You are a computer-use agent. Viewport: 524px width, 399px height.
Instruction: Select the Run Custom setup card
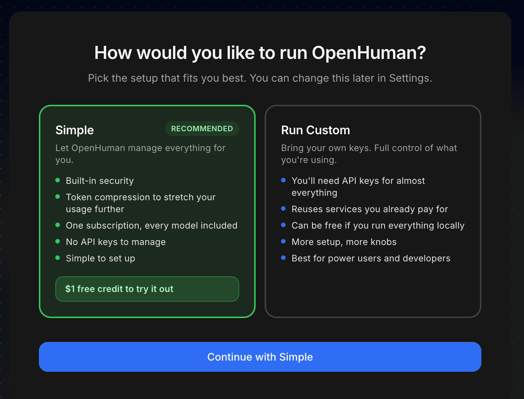tap(373, 211)
